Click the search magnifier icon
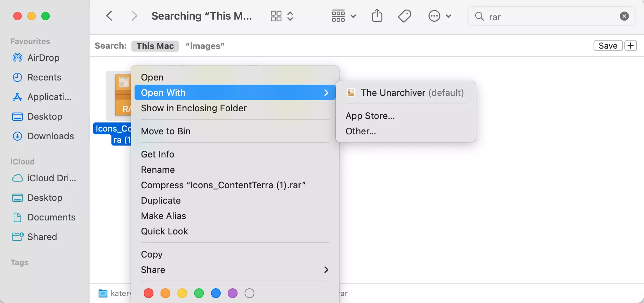 [x=479, y=16]
